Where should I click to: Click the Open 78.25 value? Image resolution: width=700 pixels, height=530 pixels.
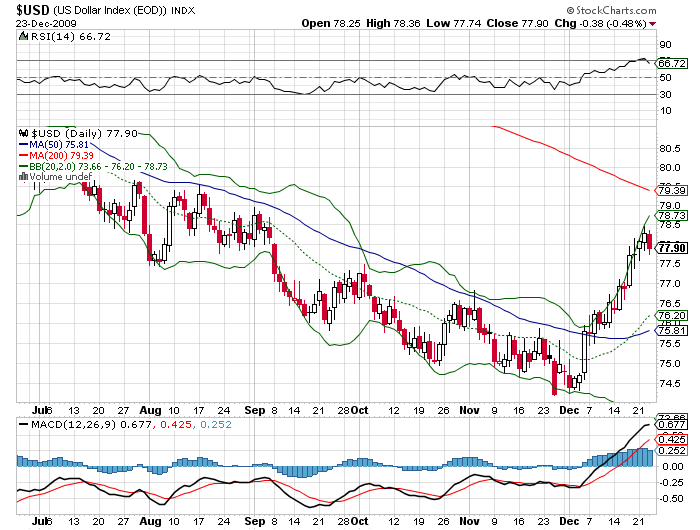(331, 23)
